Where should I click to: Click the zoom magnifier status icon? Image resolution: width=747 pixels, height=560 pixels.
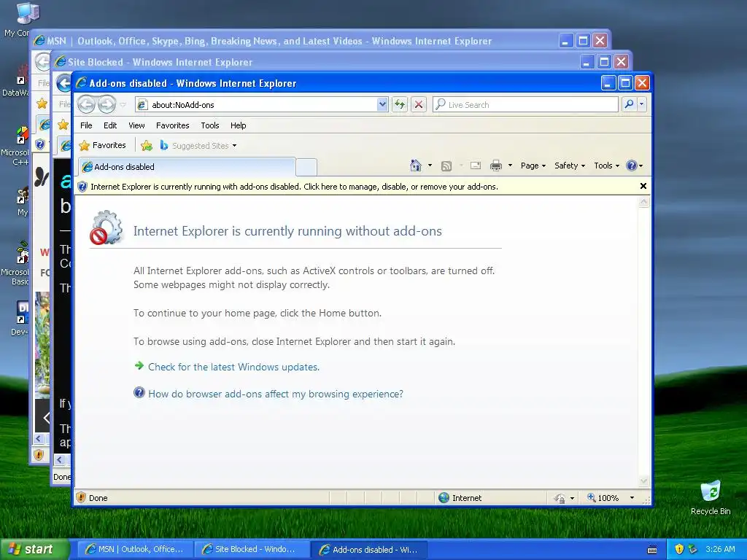pos(591,497)
